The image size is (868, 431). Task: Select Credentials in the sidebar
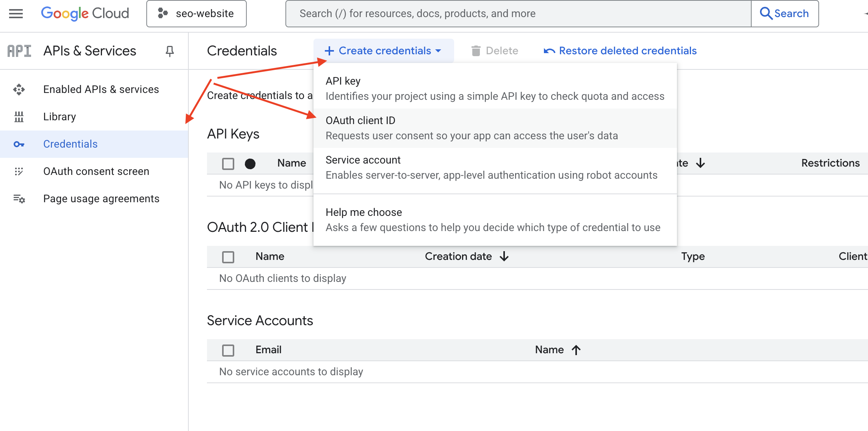94,144
